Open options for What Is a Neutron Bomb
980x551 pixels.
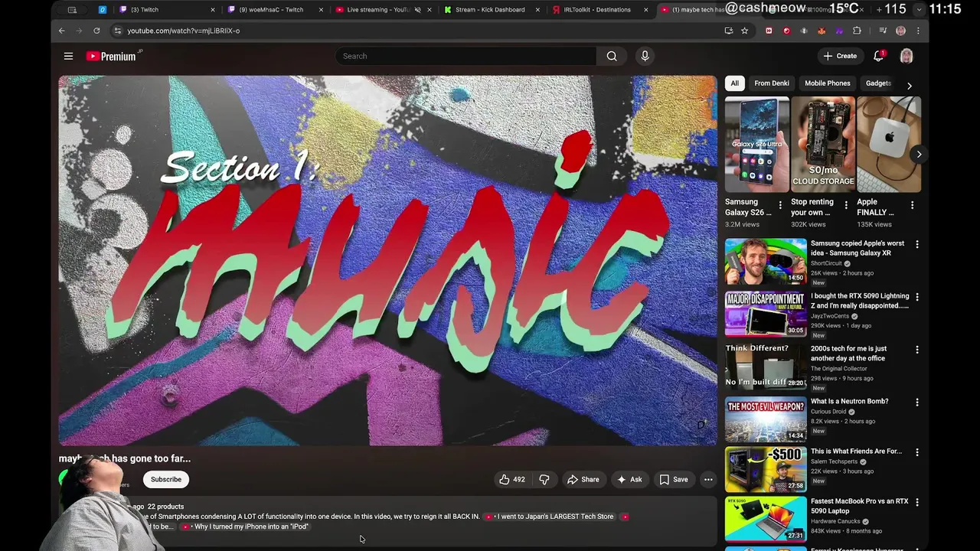pos(917,403)
